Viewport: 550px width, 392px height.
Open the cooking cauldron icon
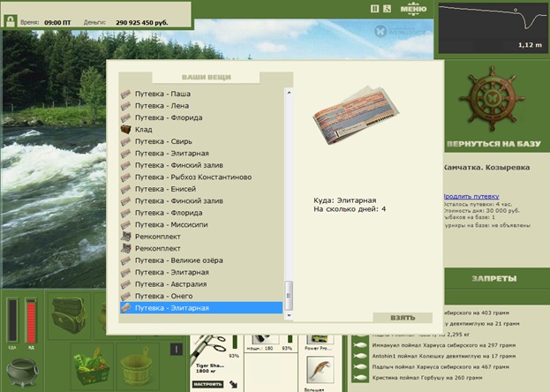click(22, 373)
